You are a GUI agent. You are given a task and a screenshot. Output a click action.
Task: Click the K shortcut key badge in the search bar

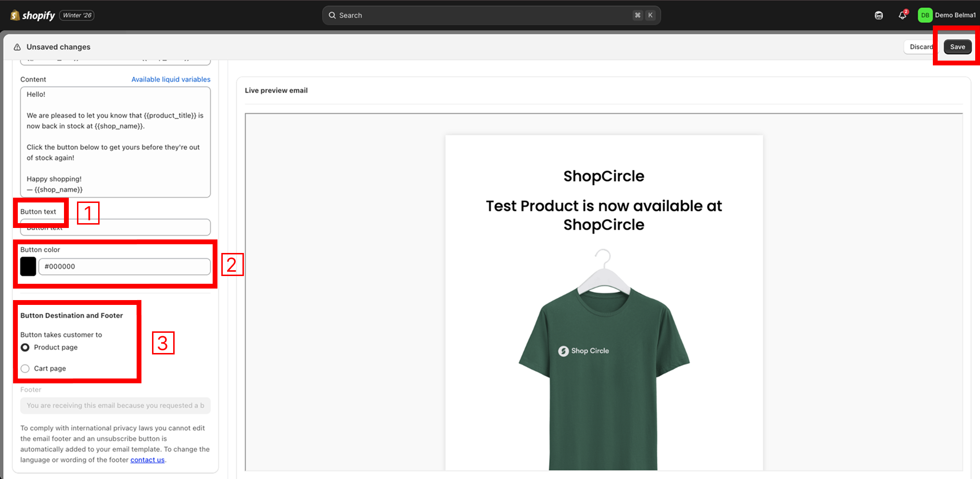point(650,15)
